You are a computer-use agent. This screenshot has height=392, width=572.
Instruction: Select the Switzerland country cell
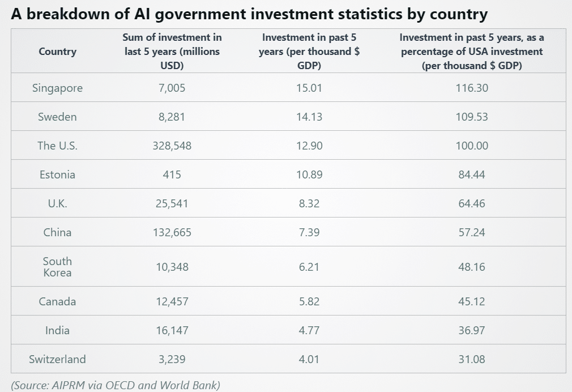point(57,359)
